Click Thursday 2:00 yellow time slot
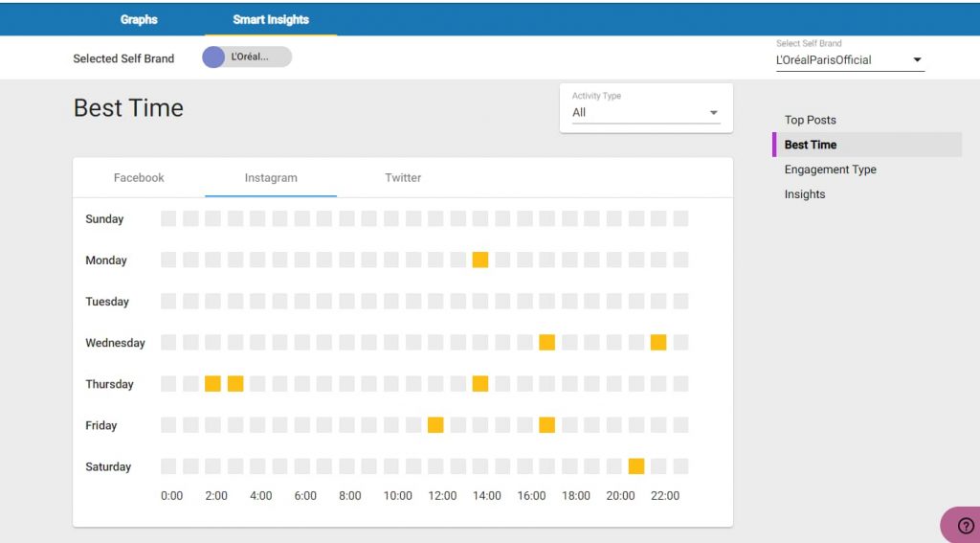 pos(213,383)
